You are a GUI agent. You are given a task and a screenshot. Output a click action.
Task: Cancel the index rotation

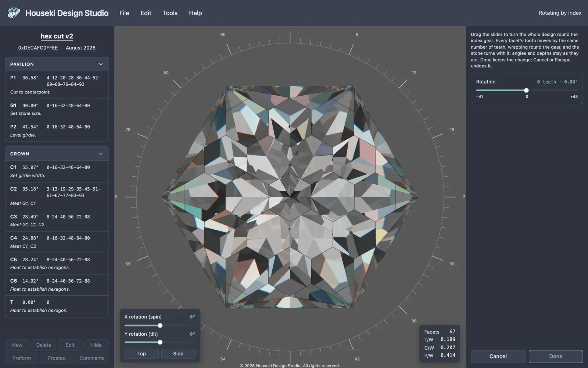(498, 356)
